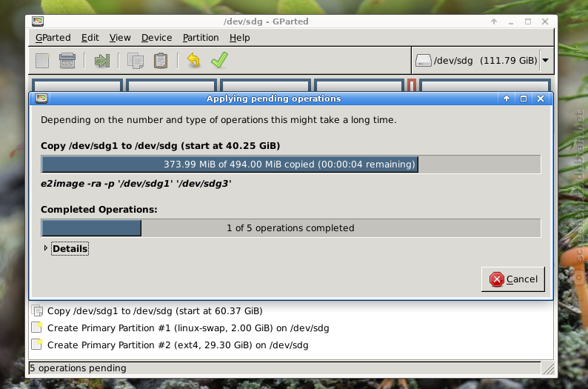Click copy icon of the 60.37 GiB operation
The width and height of the screenshot is (588, 389).
[x=37, y=311]
